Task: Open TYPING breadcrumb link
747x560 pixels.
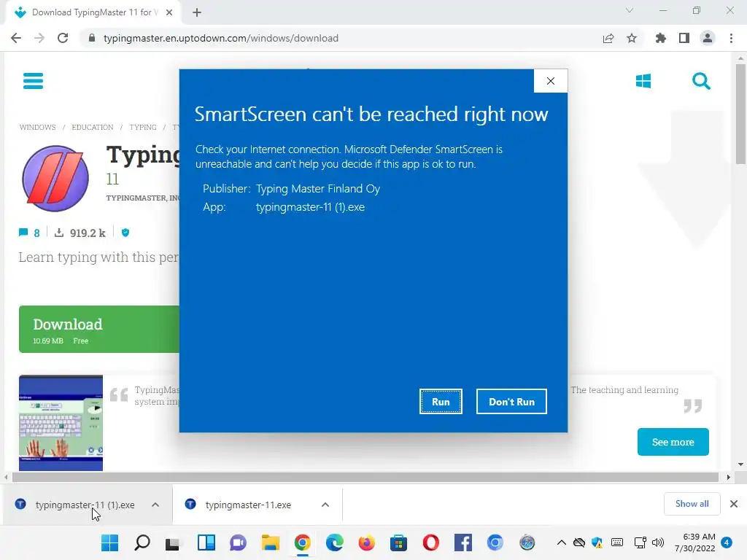Action: [143, 127]
